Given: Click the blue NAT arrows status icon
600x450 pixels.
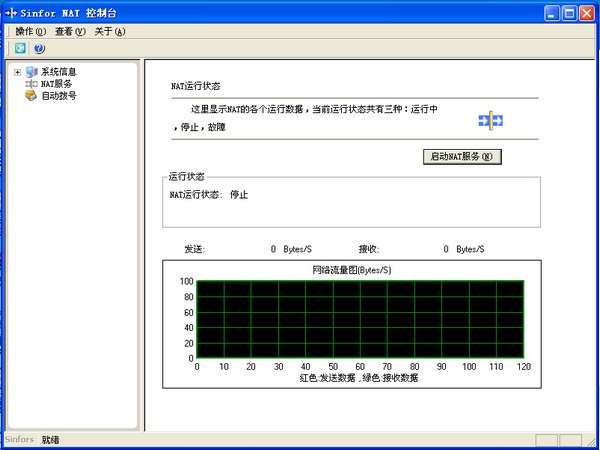Looking at the screenshot, I should click(x=490, y=120).
